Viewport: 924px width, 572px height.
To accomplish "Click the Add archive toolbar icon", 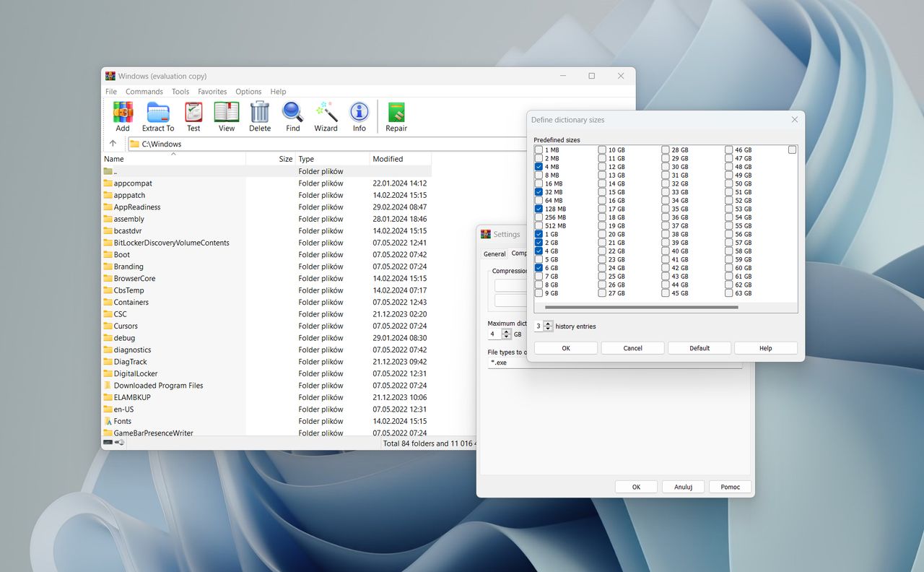I will tap(122, 114).
